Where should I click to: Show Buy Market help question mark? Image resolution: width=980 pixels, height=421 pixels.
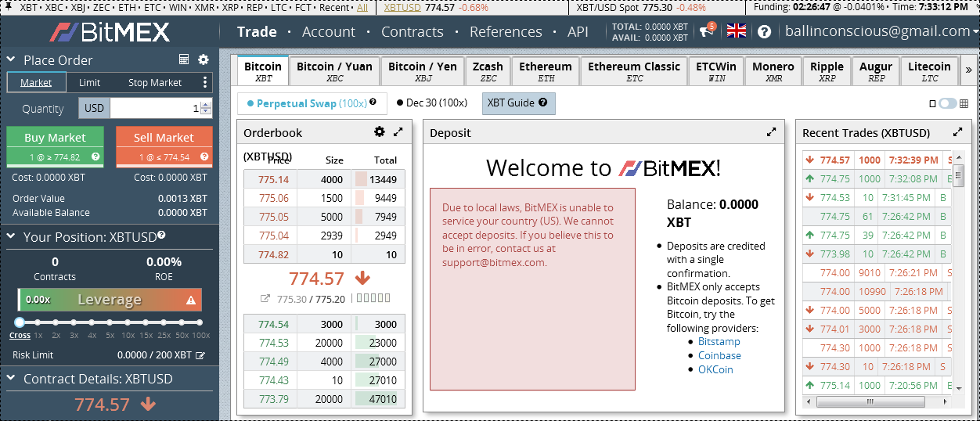point(95,157)
